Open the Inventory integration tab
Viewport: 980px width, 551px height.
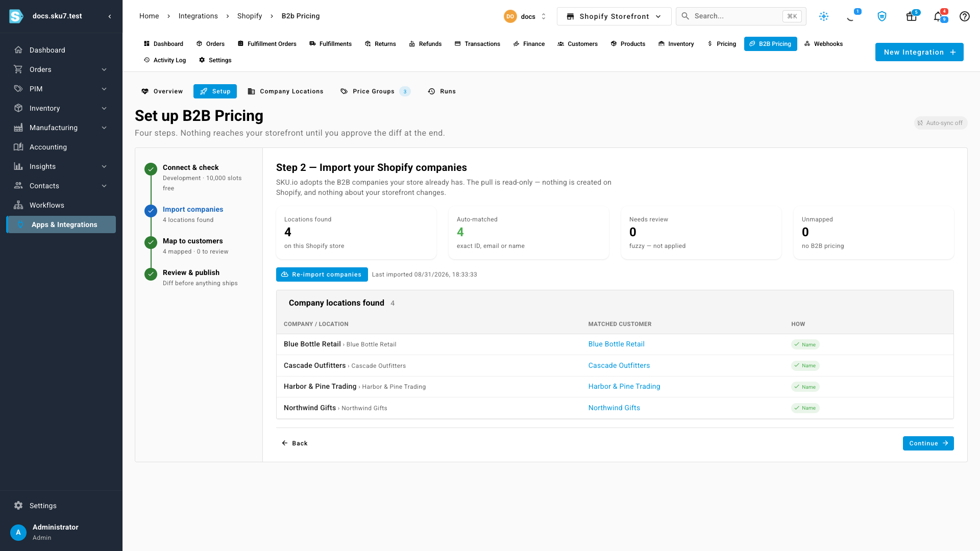point(676,44)
